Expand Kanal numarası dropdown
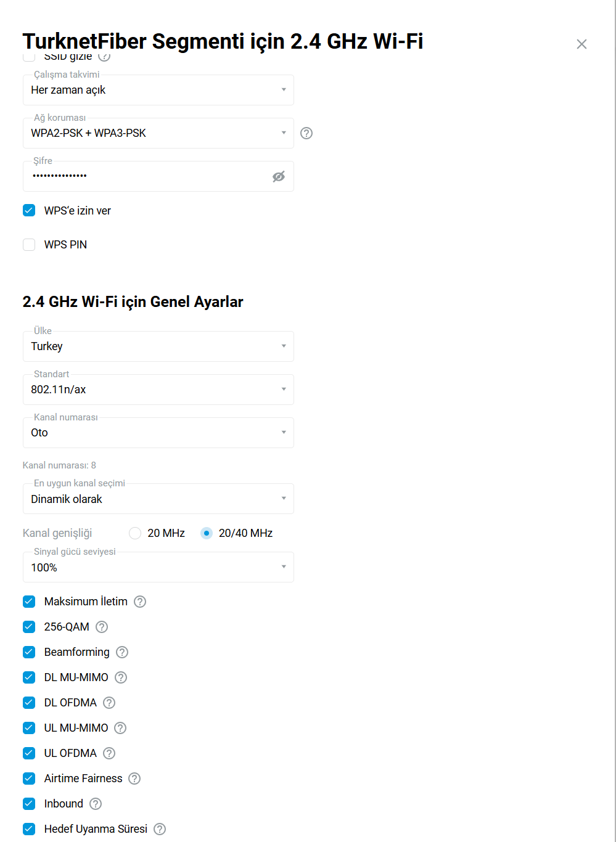Screen dimensions: 616x842 point(158,433)
